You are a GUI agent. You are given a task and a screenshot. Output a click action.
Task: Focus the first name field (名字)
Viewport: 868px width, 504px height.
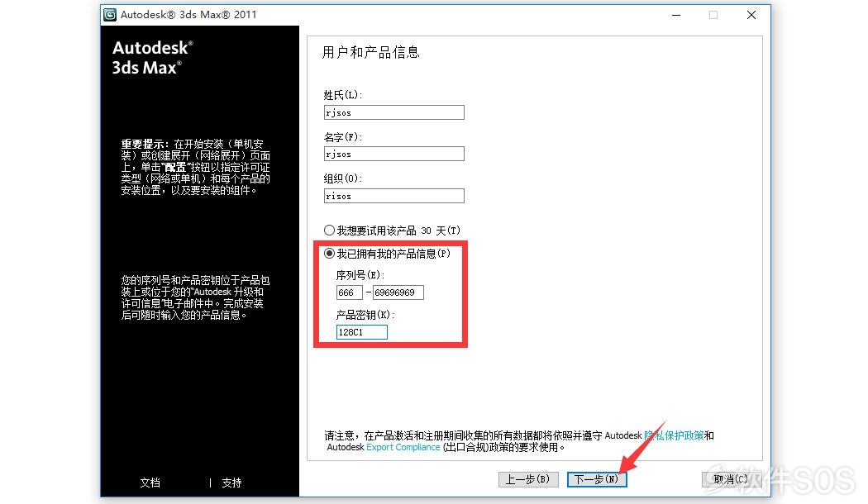point(393,154)
